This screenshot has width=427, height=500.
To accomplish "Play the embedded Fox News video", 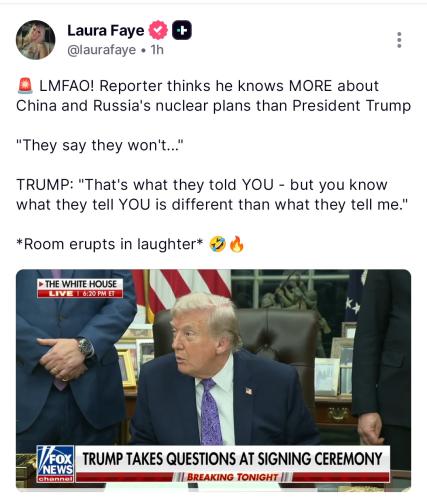I will 213,380.
